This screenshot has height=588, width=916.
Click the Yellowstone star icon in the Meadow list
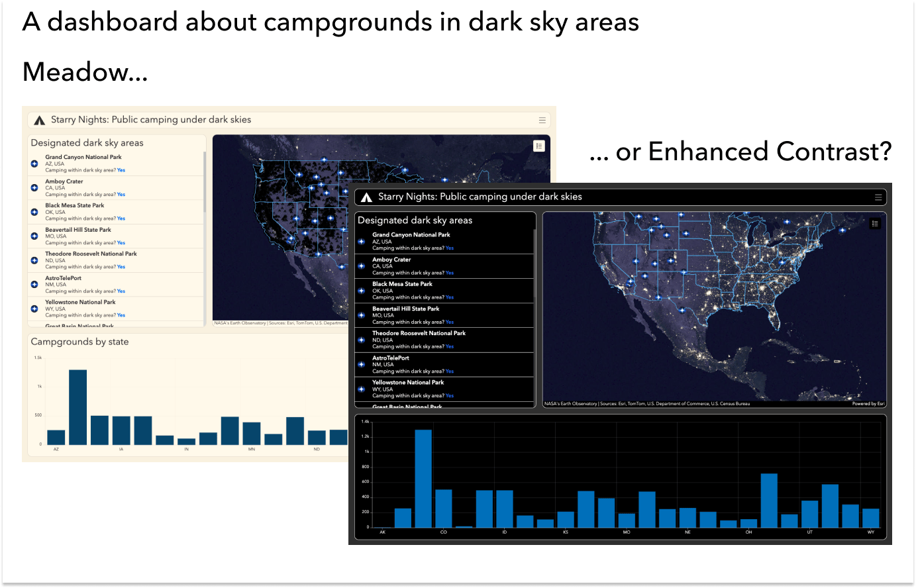click(34, 309)
